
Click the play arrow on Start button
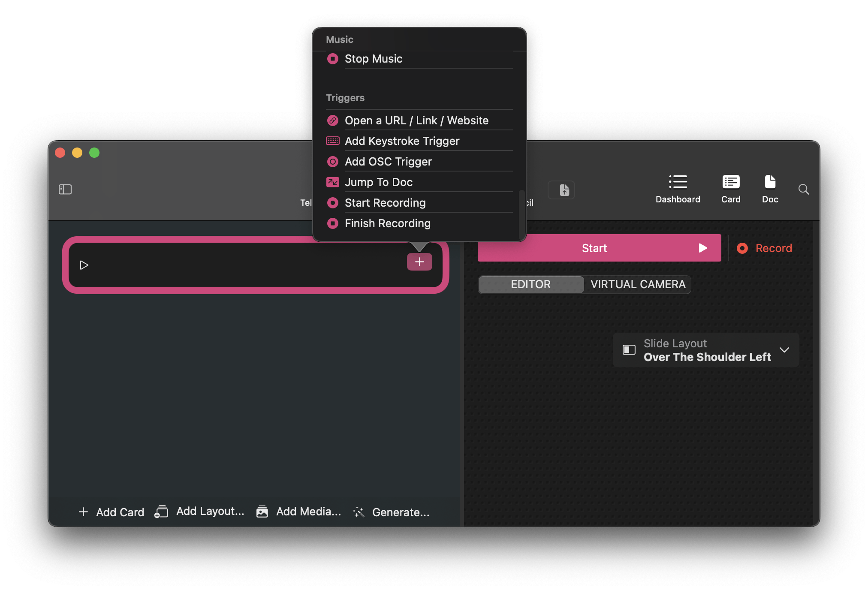pos(702,248)
